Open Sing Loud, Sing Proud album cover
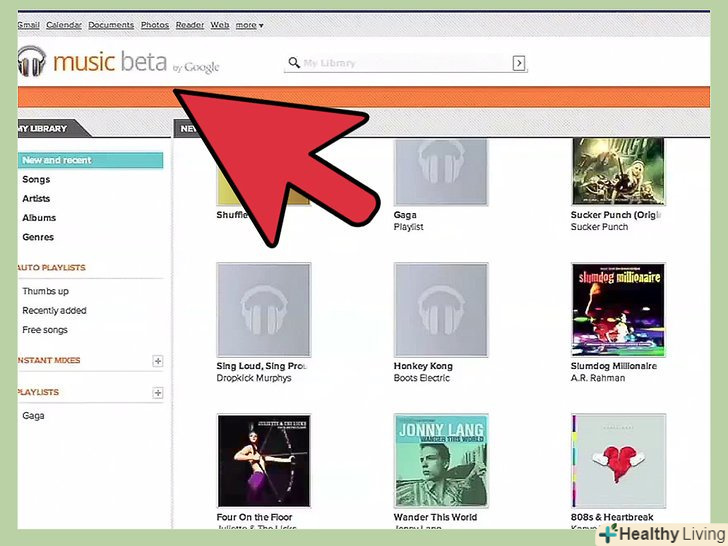Viewport: 728px width, 546px height. point(264,310)
